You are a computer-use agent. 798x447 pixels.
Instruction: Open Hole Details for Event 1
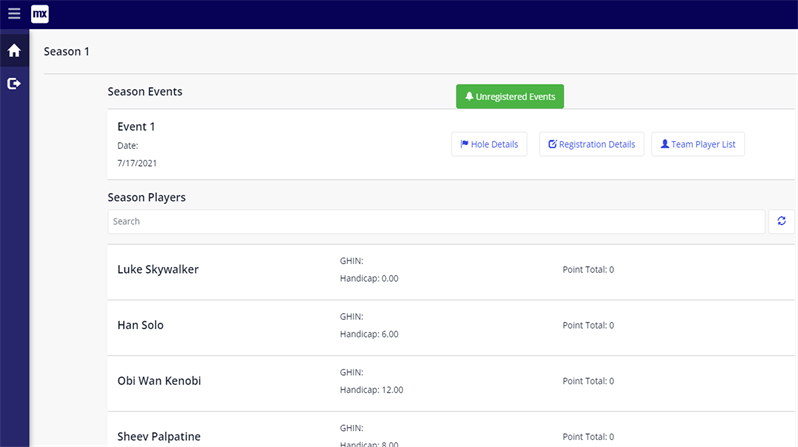click(489, 144)
